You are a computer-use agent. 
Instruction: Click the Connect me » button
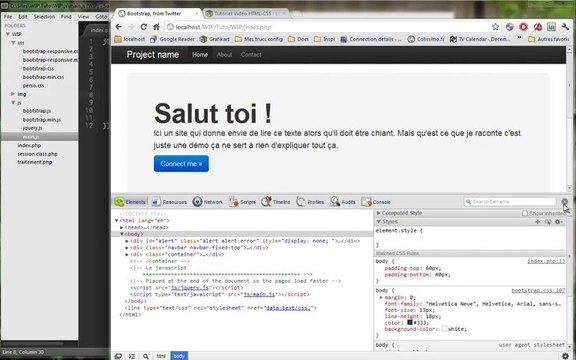[181, 163]
